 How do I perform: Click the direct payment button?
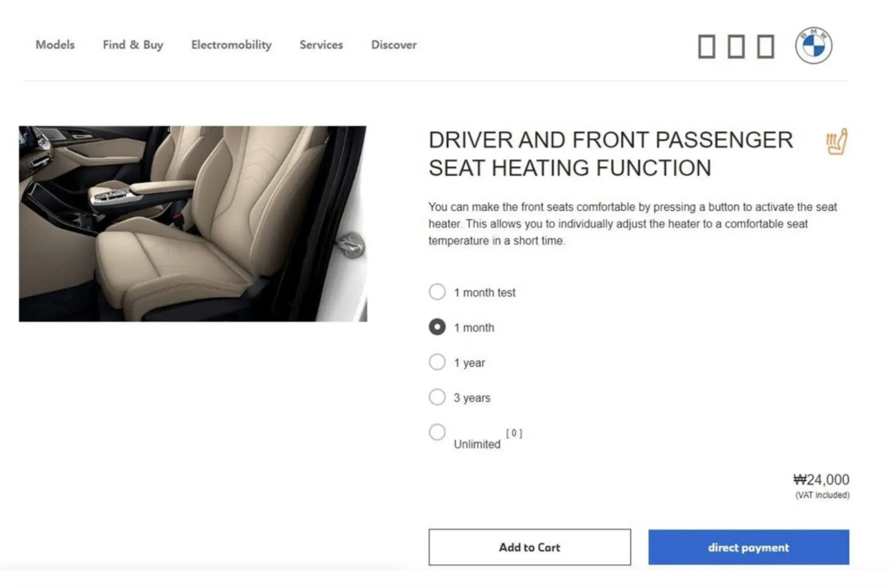(x=748, y=547)
